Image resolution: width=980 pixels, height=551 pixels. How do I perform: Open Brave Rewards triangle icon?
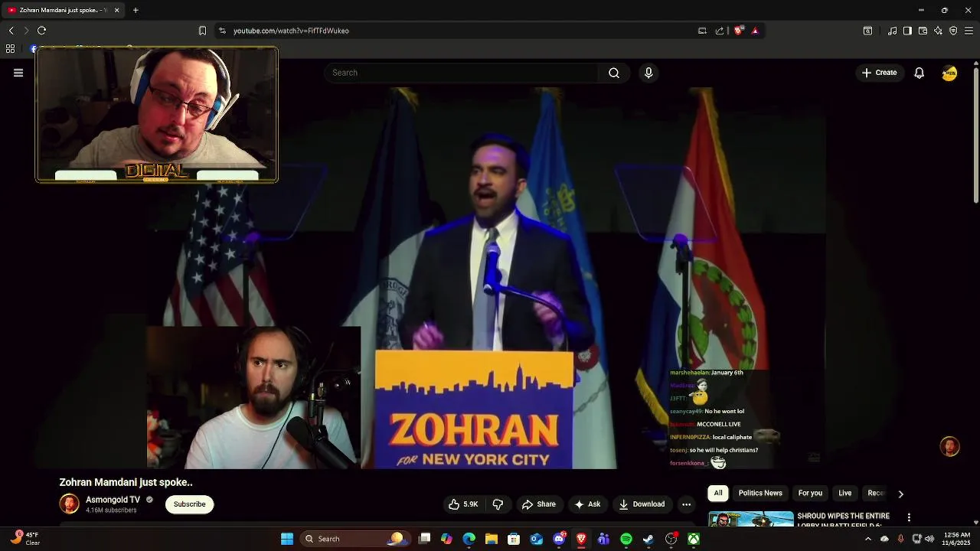[755, 31]
